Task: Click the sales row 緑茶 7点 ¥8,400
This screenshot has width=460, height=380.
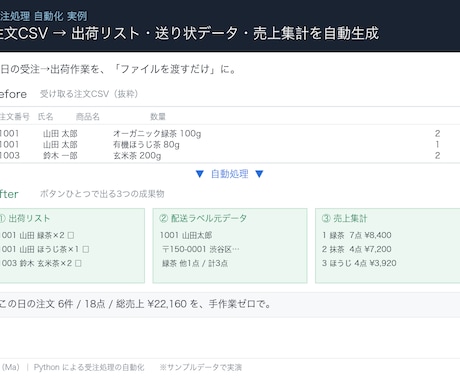Action: point(357,235)
